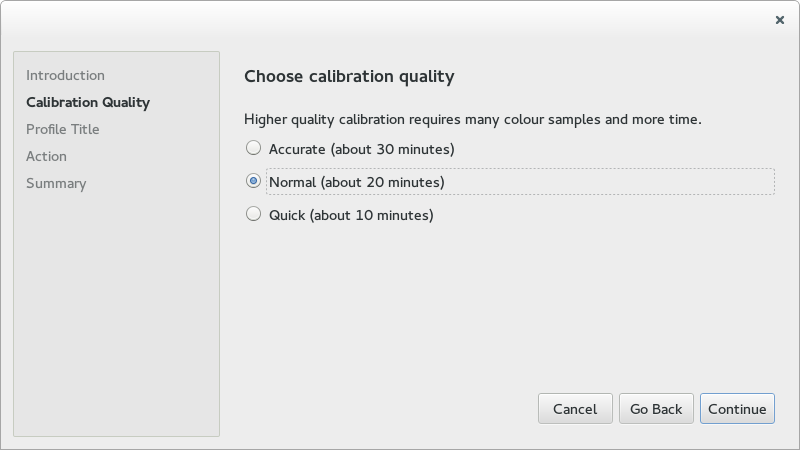Click the 'Quick (about 10 minutes)' label text
The image size is (800, 450).
click(351, 215)
